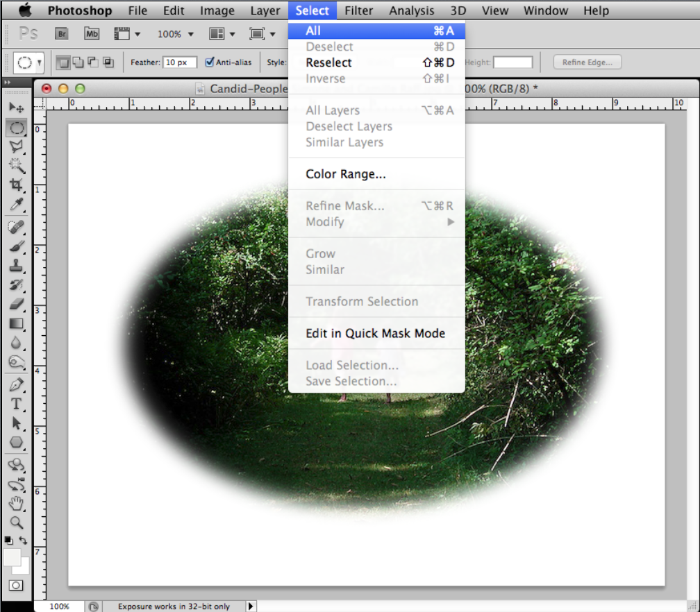Activate the Crop tool
700x612 pixels.
tap(16, 185)
